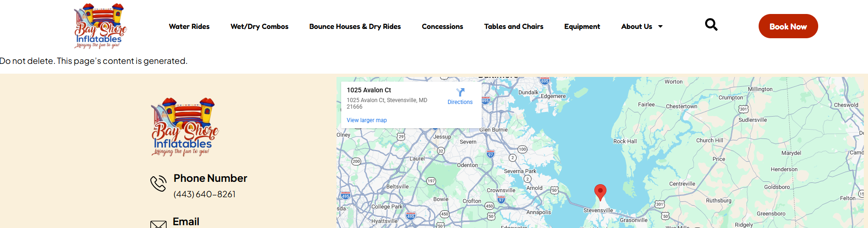Click the View larger map link
The width and height of the screenshot is (868, 228).
tap(367, 120)
